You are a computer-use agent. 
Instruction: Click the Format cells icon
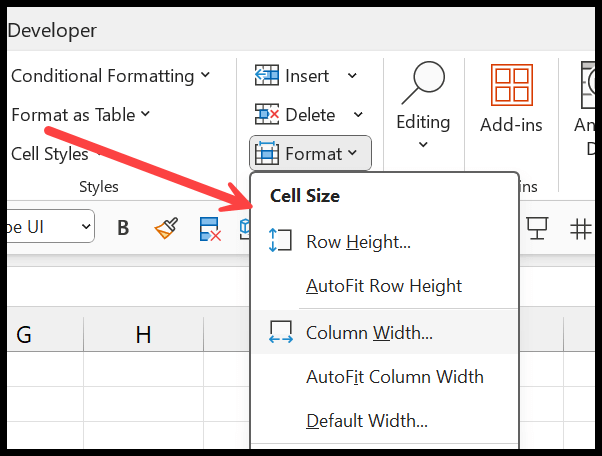point(267,153)
